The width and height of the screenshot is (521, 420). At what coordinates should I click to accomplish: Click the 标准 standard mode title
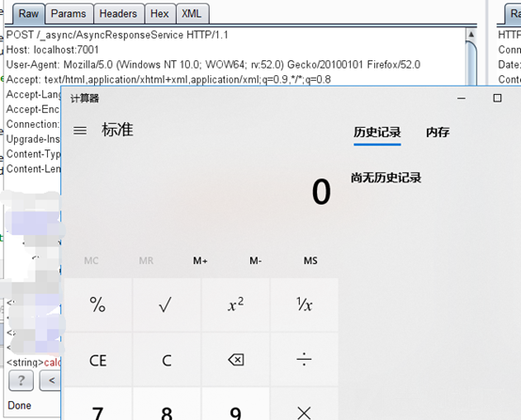coord(118,130)
